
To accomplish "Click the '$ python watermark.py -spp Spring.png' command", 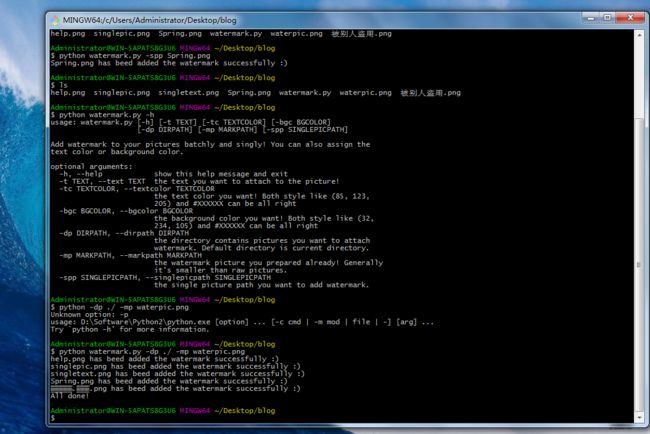I will tap(130, 56).
